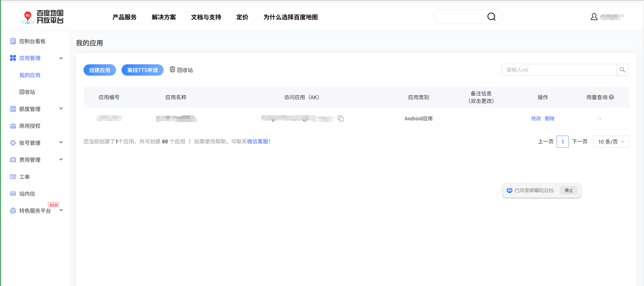644x286 pixels.
Task: Select 回收站 in the sidebar
Action: point(27,92)
